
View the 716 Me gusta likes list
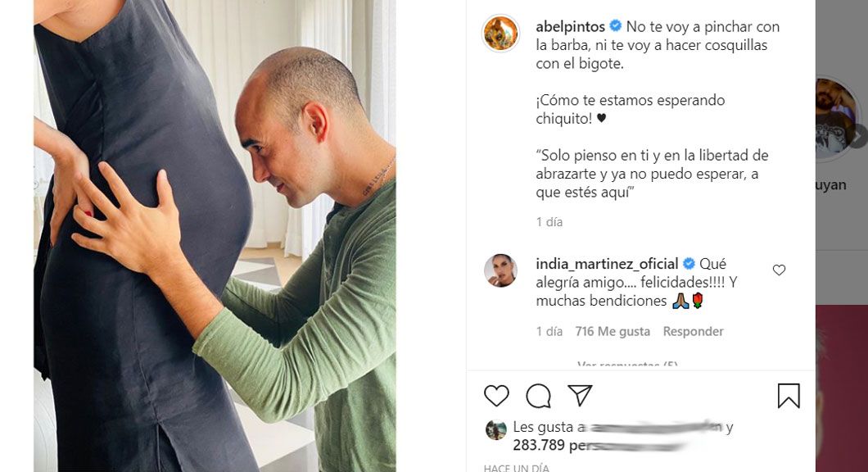click(613, 331)
